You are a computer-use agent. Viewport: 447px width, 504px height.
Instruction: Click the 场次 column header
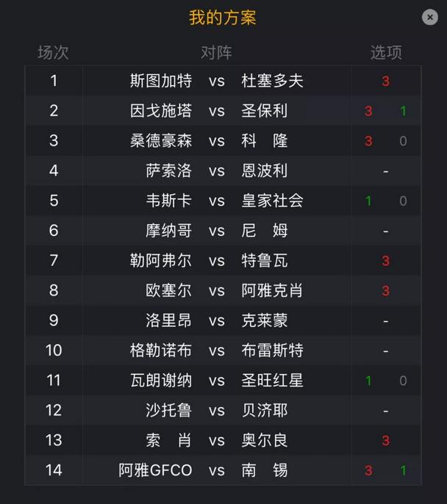click(x=53, y=52)
